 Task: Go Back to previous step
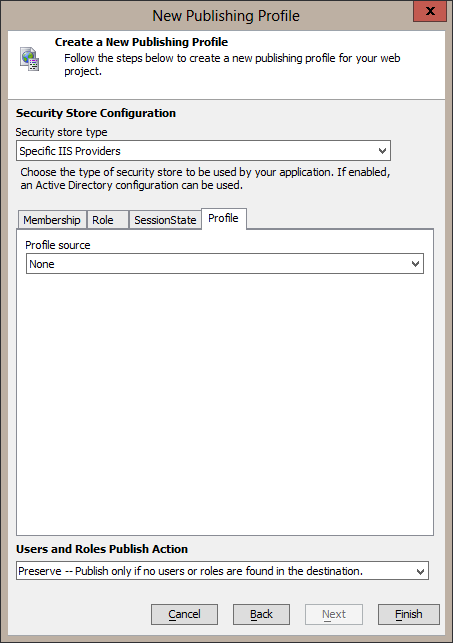pos(261,614)
